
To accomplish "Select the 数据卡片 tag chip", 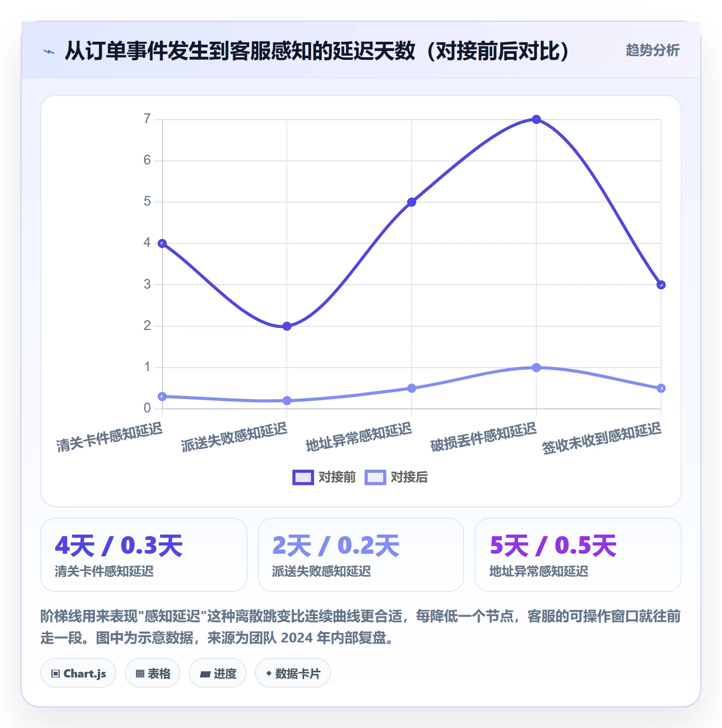I will tap(293, 673).
